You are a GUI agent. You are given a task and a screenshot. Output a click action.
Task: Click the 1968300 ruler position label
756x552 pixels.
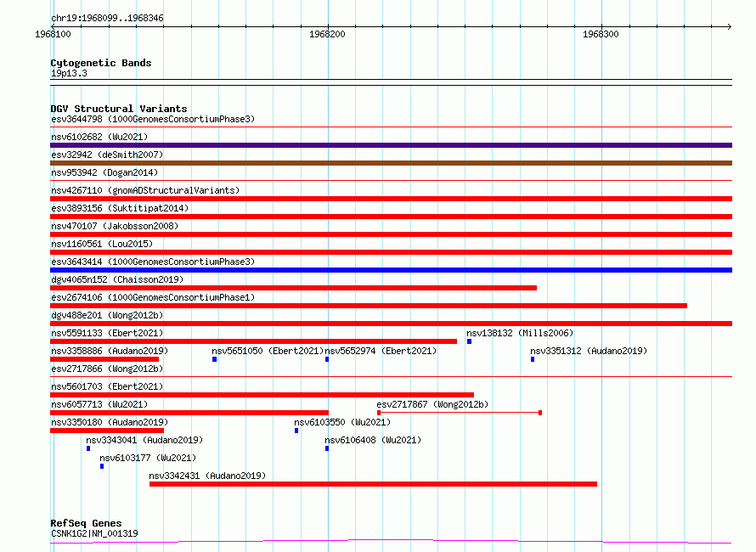601,34
